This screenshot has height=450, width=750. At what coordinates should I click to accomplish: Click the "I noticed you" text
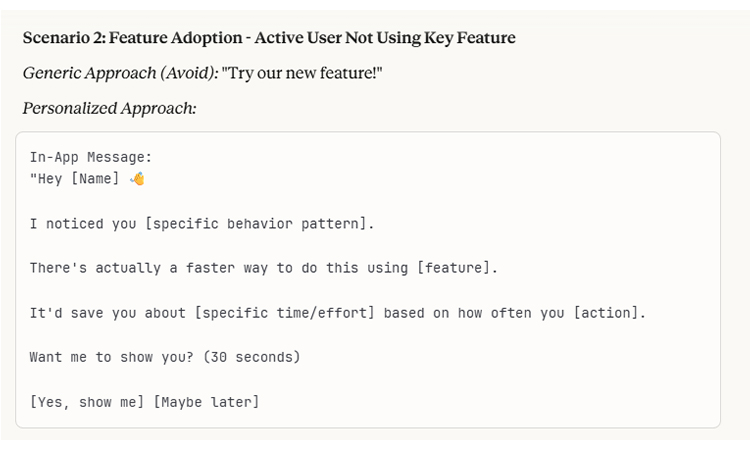pos(83,224)
